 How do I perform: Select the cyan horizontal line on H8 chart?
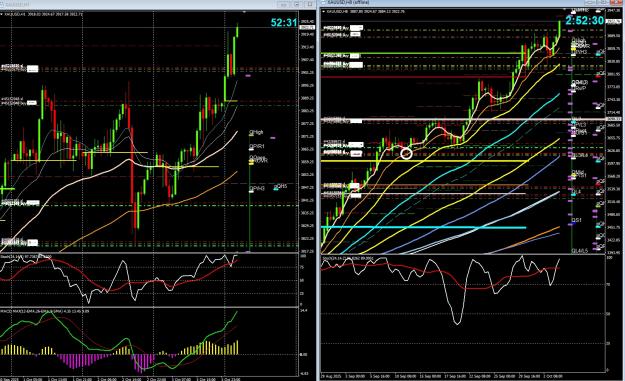[423, 227]
